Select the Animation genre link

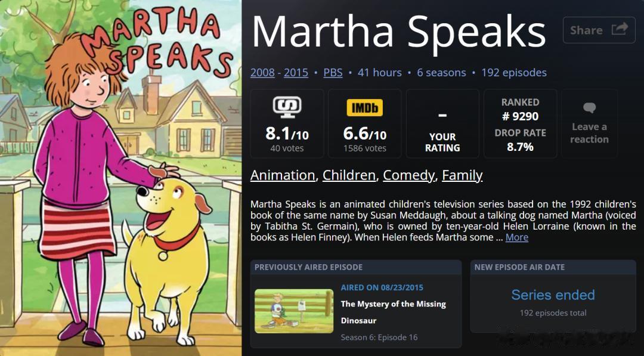coord(283,175)
